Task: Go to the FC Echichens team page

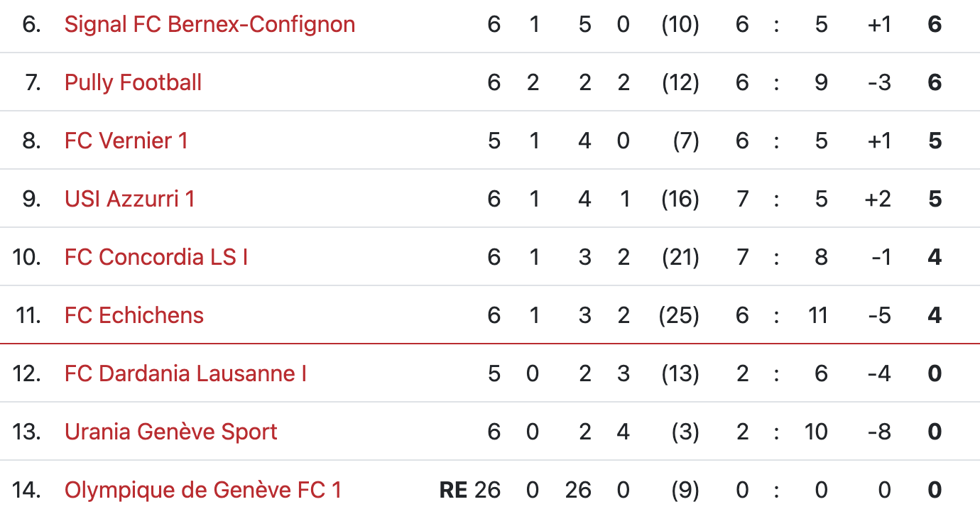Action: point(134,316)
